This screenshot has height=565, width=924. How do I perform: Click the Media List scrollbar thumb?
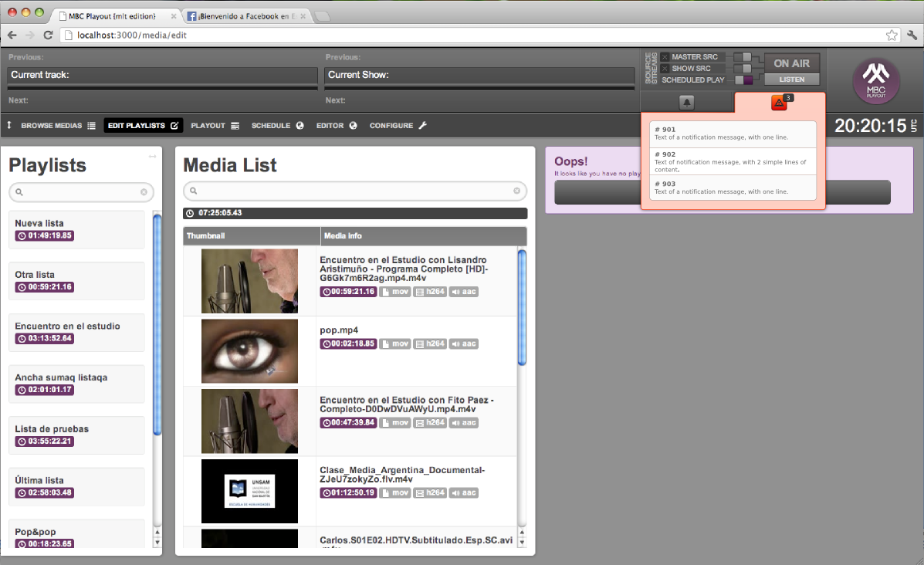point(522,307)
